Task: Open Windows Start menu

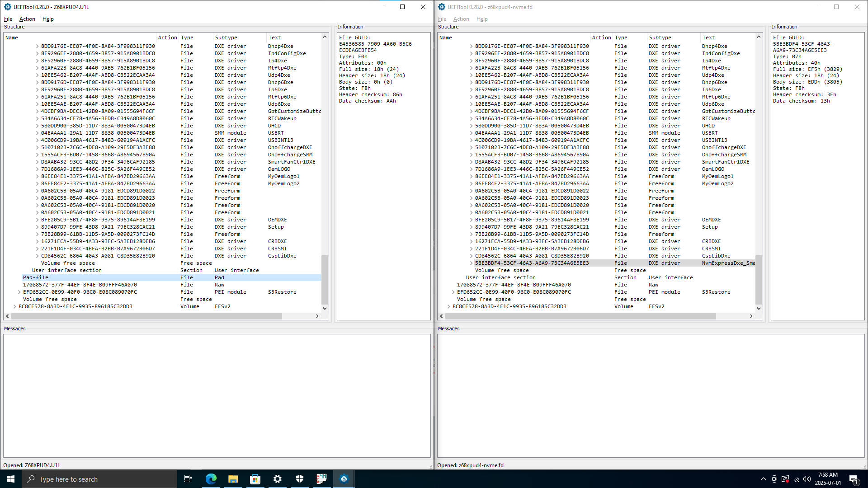Action: click(x=11, y=479)
